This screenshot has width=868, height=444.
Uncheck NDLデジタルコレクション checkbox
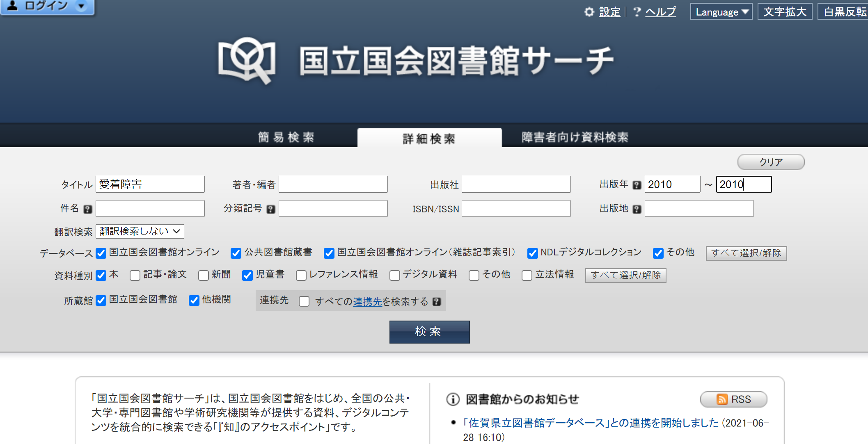tap(533, 253)
